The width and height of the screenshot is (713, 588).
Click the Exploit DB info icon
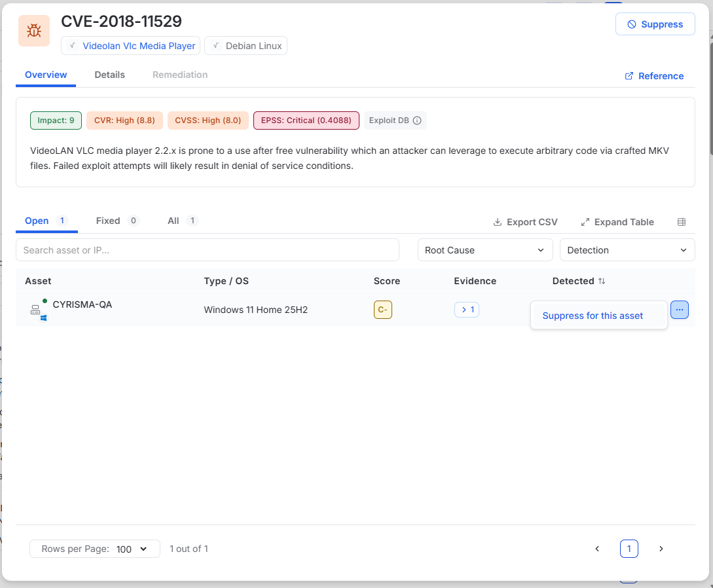click(417, 120)
